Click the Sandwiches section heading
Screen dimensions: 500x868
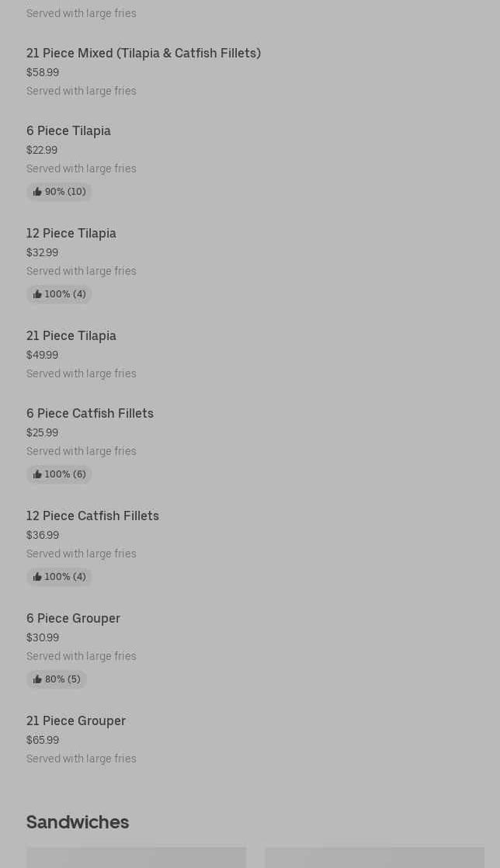[78, 822]
